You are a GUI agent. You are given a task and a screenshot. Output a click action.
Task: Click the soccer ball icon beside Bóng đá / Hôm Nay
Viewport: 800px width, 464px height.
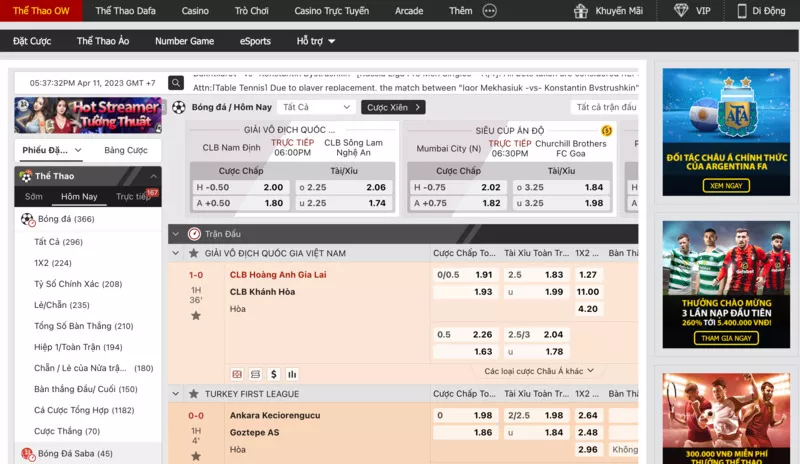coord(179,107)
